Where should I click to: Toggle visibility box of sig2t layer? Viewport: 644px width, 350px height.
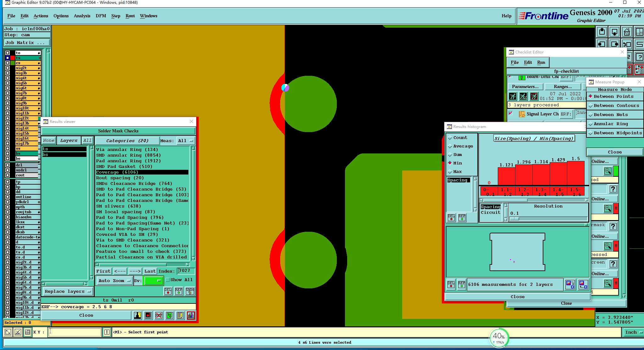(x=8, y=68)
